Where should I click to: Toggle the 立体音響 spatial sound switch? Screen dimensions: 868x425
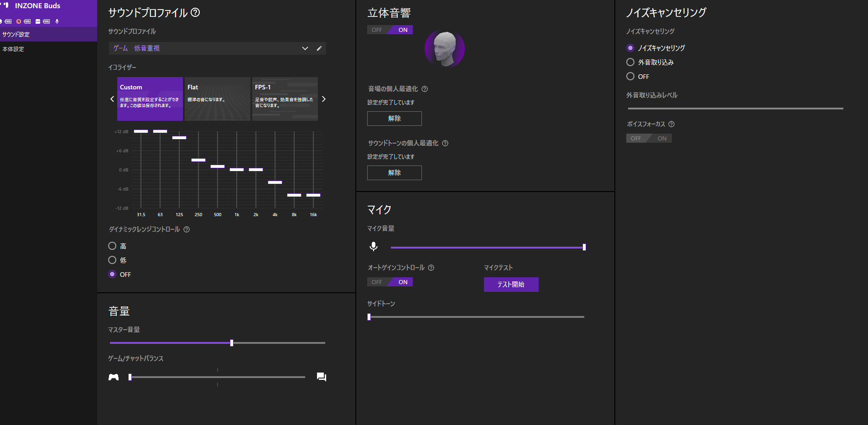[390, 30]
